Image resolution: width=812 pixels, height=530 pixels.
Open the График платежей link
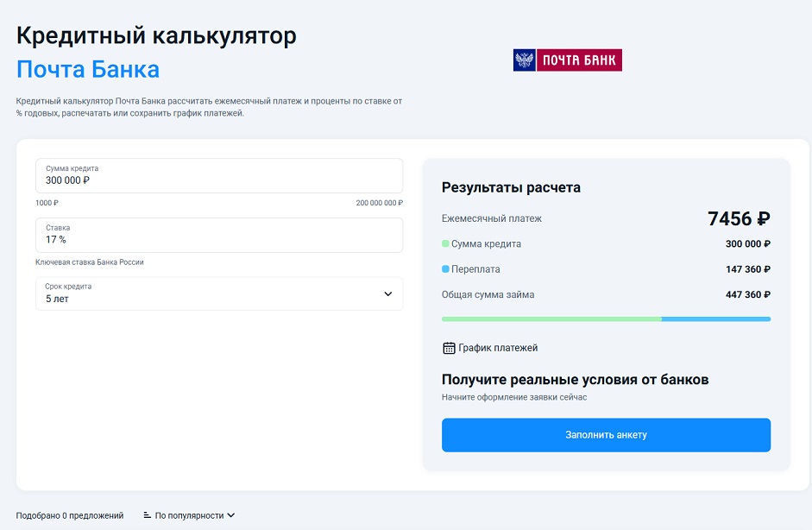[x=498, y=348]
